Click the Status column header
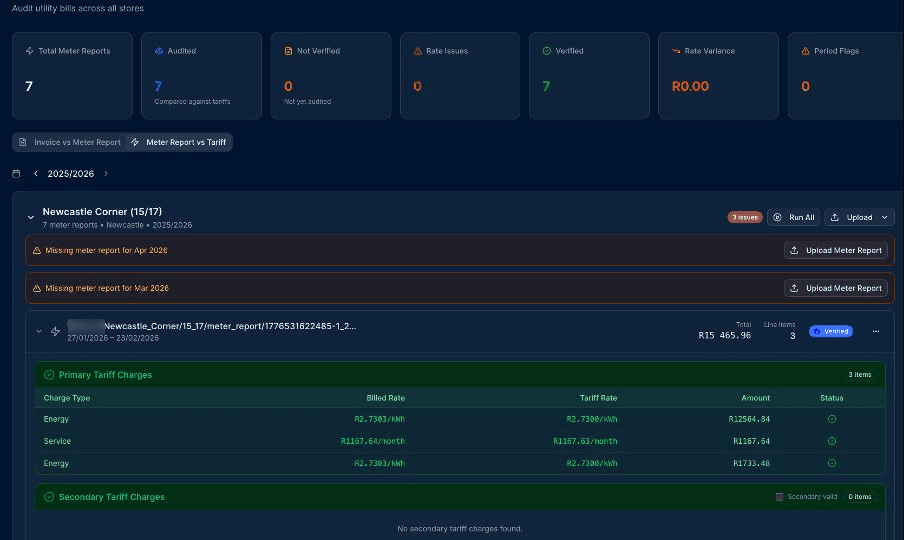The width and height of the screenshot is (904, 540). 831,398
